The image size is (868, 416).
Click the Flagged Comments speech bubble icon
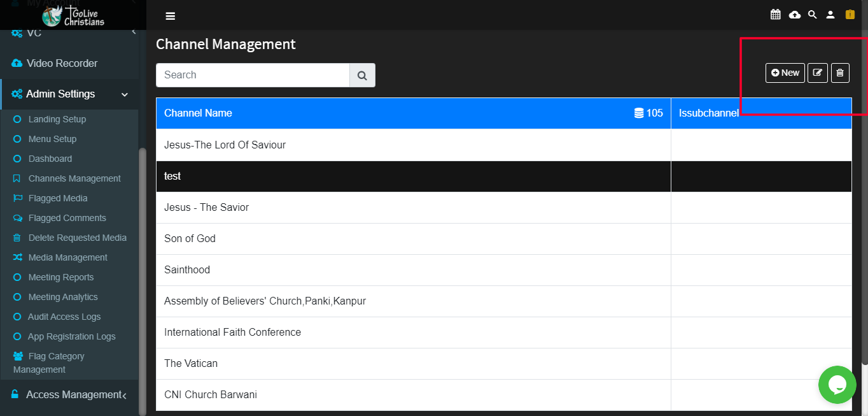click(x=17, y=218)
